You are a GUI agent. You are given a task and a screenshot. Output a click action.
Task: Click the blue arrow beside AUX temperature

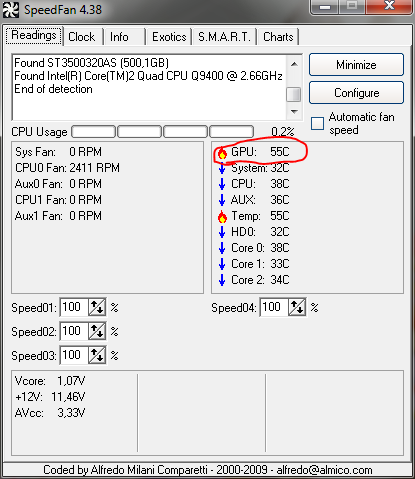(x=222, y=200)
